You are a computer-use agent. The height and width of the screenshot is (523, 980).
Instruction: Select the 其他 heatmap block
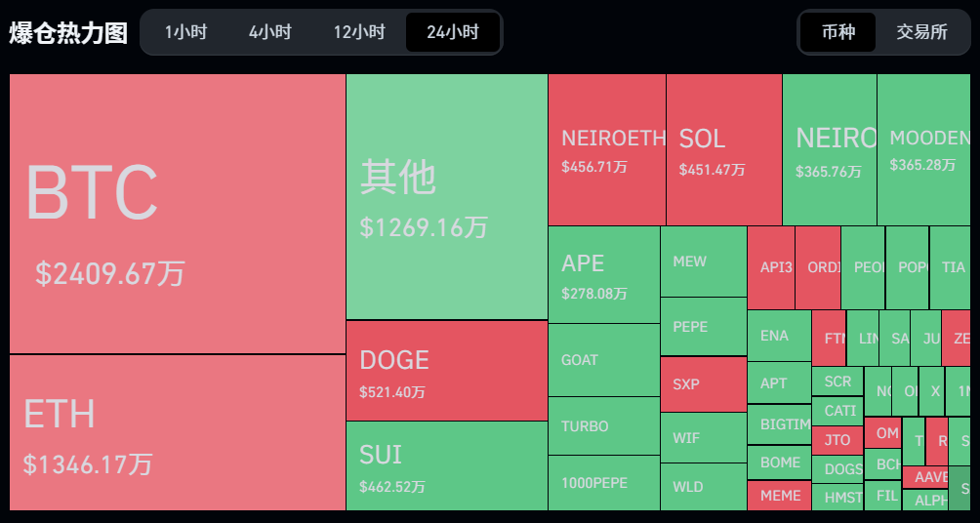tap(446, 196)
